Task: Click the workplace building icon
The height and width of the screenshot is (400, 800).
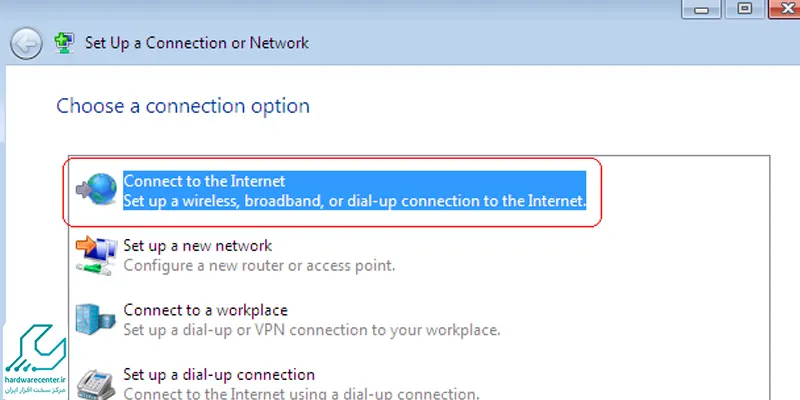Action: point(95,319)
